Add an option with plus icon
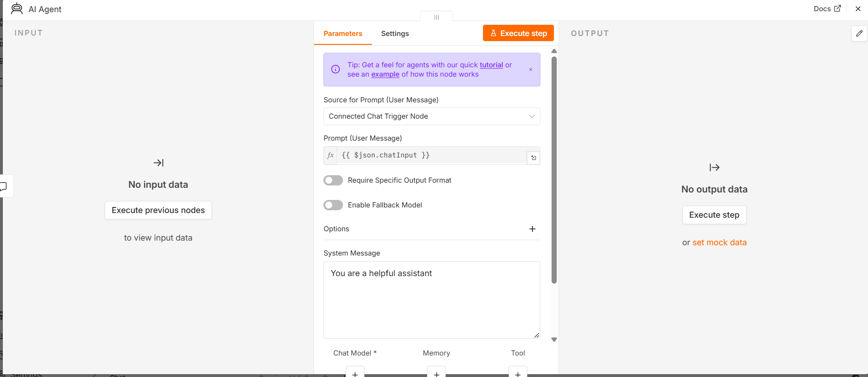Image resolution: width=868 pixels, height=377 pixels. click(x=532, y=229)
